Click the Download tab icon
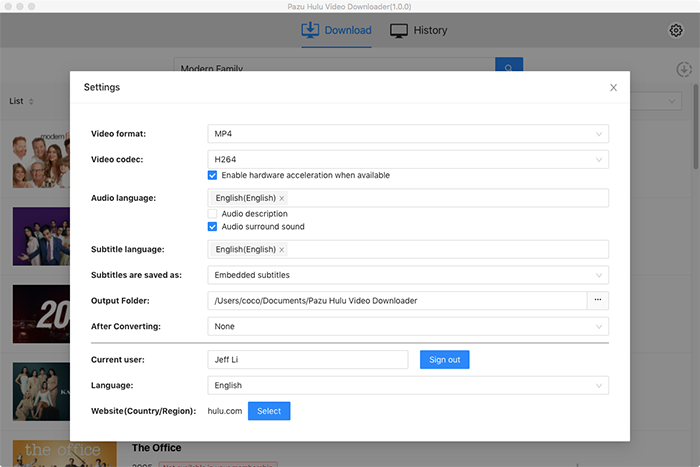 pyautogui.click(x=310, y=30)
